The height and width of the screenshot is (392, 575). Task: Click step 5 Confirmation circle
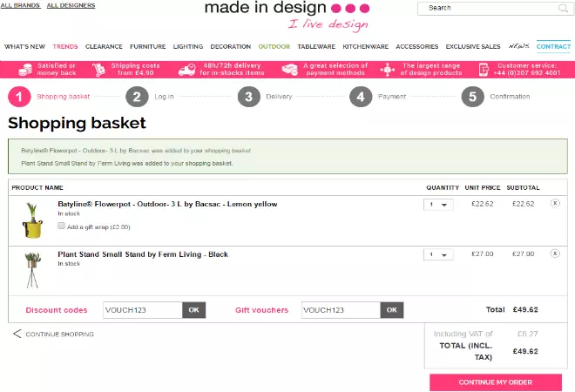pyautogui.click(x=472, y=97)
